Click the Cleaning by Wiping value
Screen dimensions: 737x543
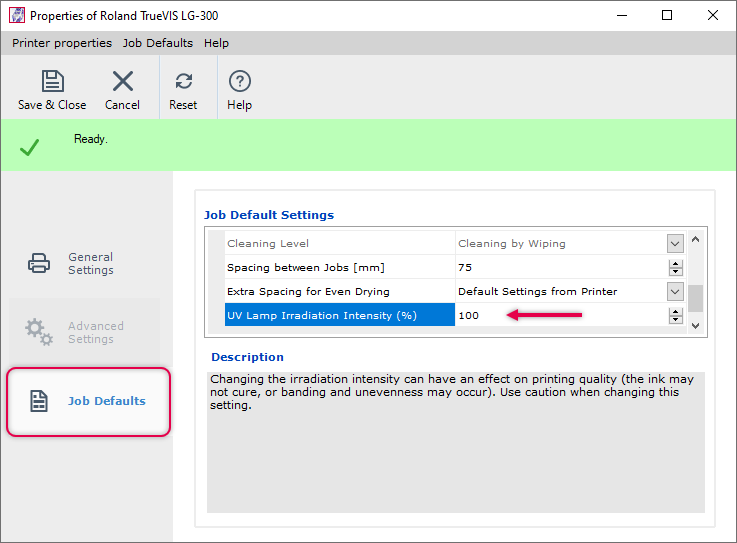[x=512, y=244]
